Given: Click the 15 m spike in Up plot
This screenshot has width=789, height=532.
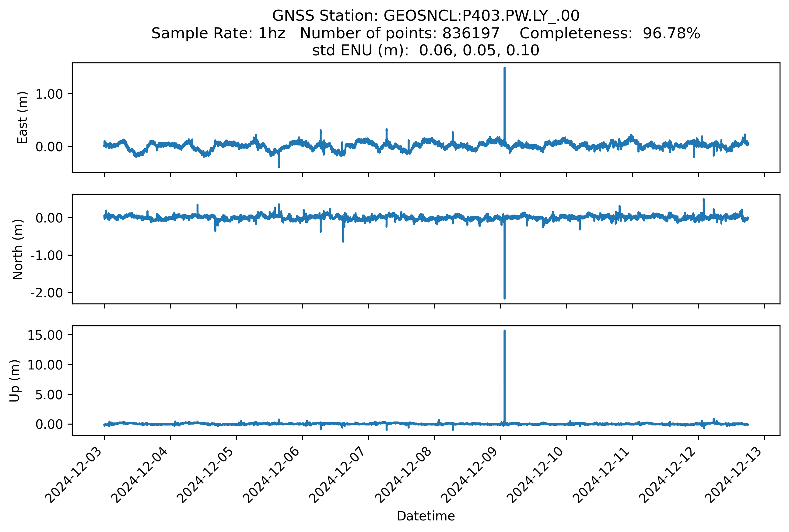Looking at the screenshot, I should pos(505,373).
